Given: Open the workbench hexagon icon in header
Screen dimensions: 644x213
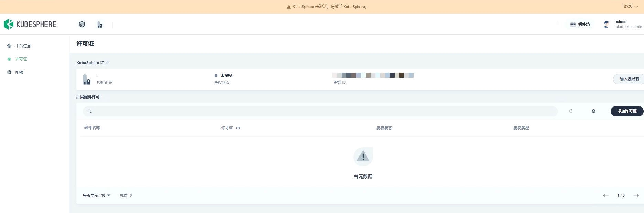Looking at the screenshot, I should (82, 24).
